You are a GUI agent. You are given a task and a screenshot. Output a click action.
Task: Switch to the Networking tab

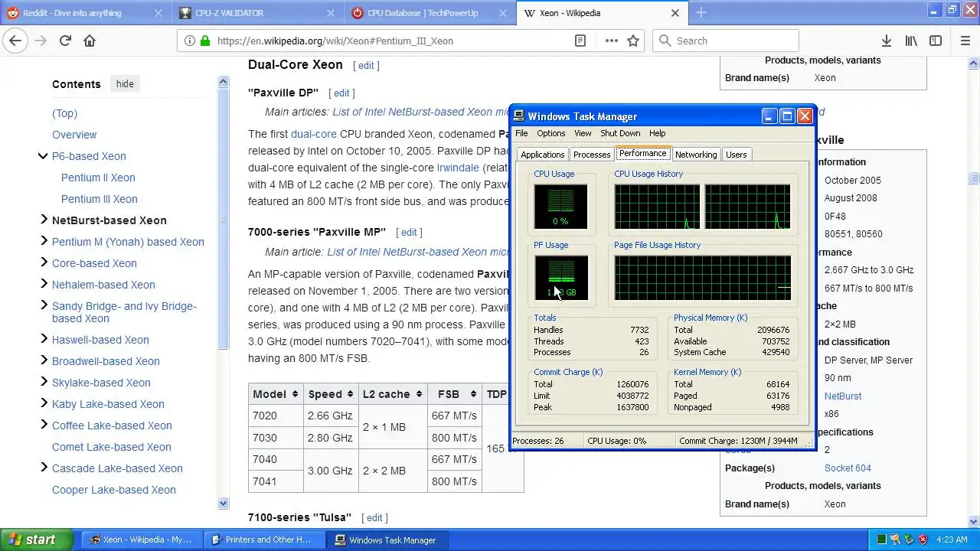point(696,155)
